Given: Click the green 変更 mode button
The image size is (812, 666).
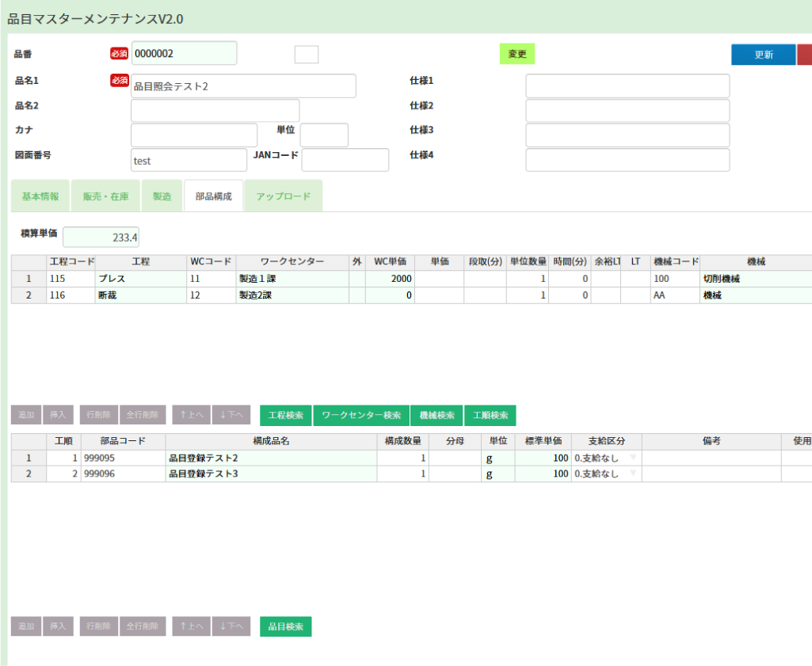Looking at the screenshot, I should point(517,54).
